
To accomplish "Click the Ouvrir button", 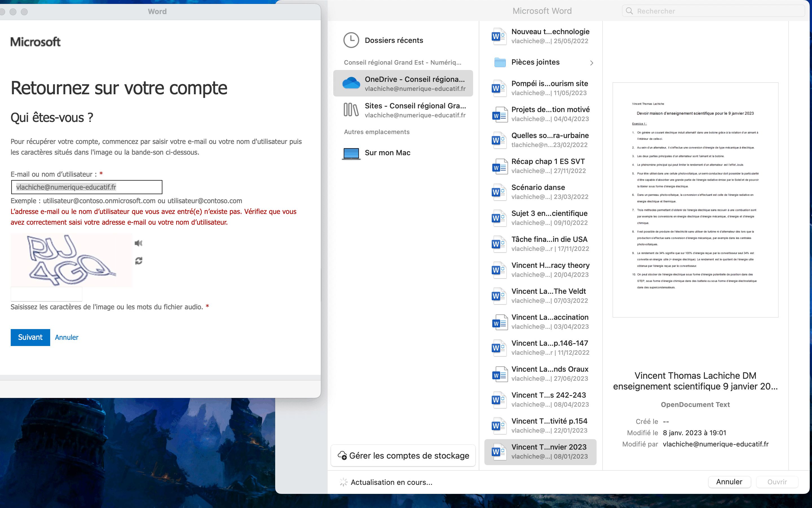I will (x=777, y=482).
